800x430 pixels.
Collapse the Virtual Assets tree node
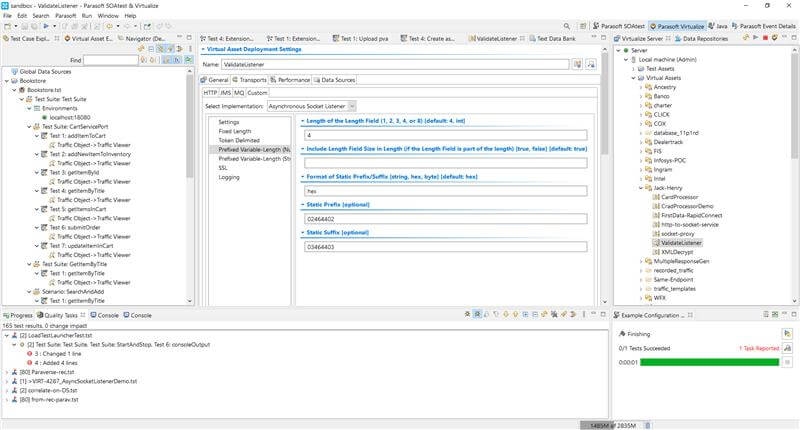633,77
